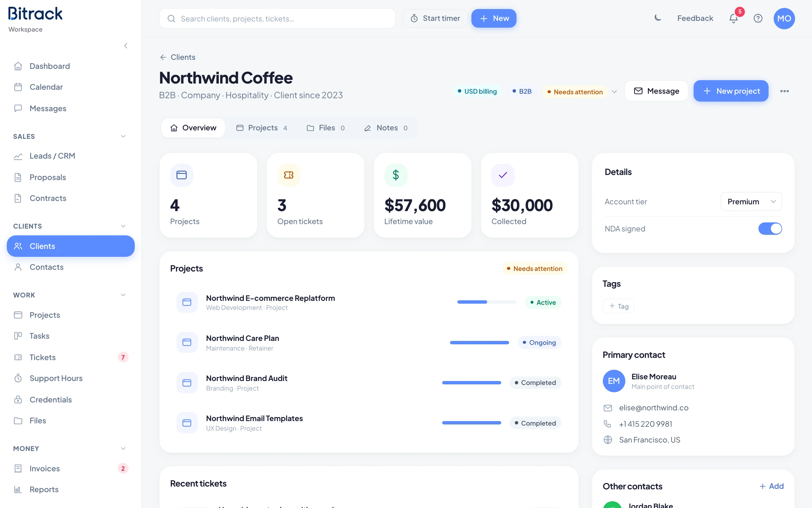The height and width of the screenshot is (508, 812).
Task: Open help question mark icon
Action: click(758, 18)
